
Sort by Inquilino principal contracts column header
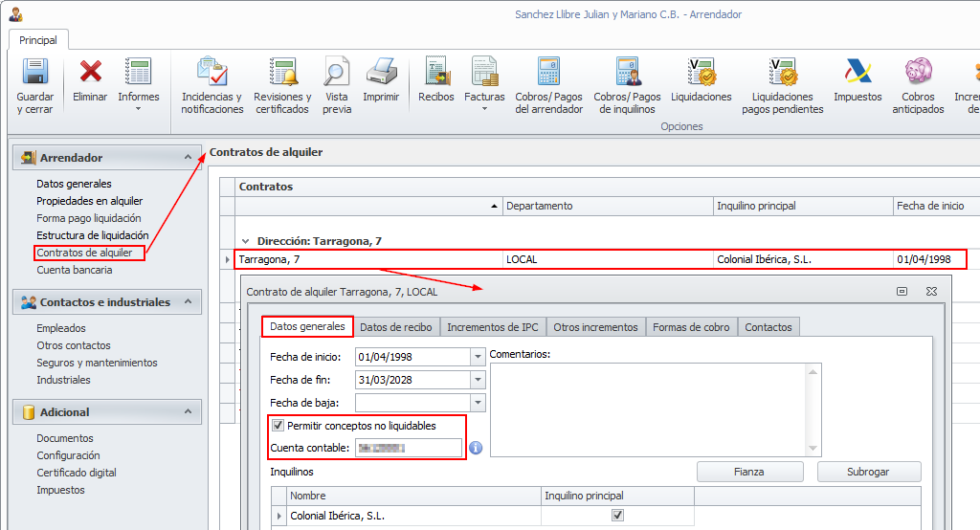803,206
